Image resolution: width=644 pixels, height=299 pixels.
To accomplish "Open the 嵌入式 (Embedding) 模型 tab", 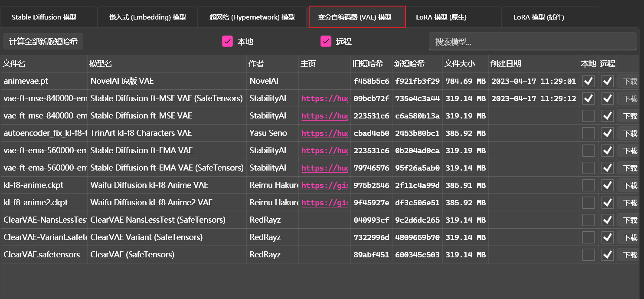I will pyautogui.click(x=147, y=17).
